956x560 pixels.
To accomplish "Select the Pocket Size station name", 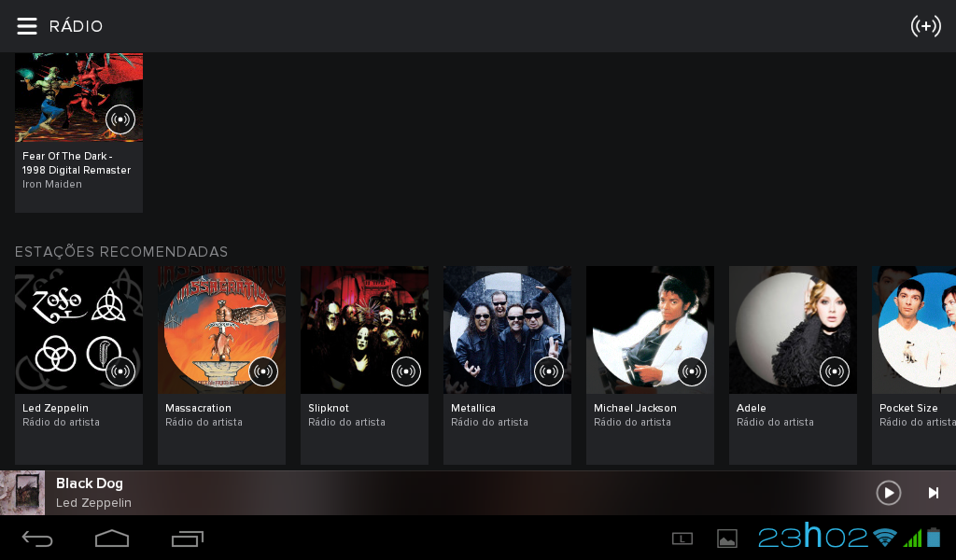I will pyautogui.click(x=908, y=408).
